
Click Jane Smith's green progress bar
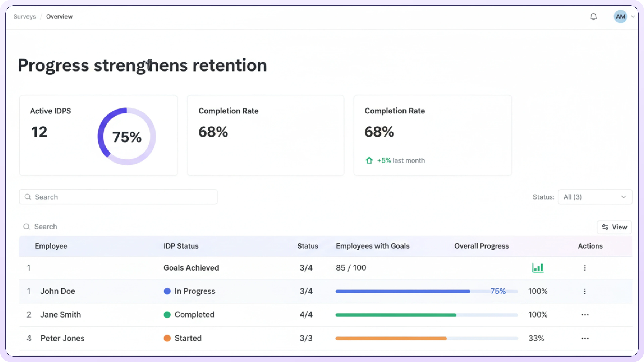click(395, 315)
